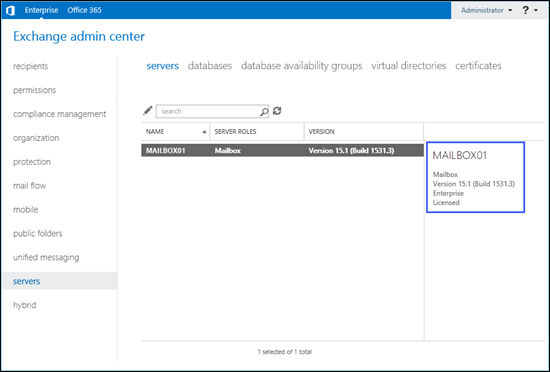The width and height of the screenshot is (550, 372).
Task: Click the Exchange admin center title
Action: 79,36
